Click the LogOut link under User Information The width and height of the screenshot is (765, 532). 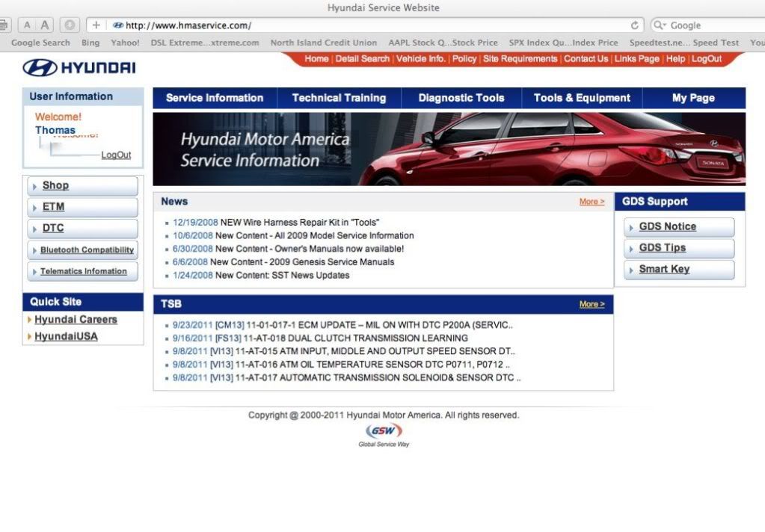[x=116, y=155]
